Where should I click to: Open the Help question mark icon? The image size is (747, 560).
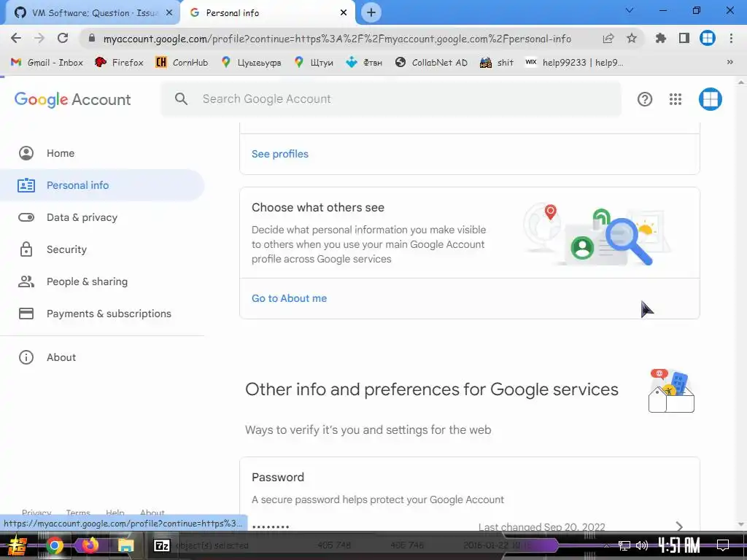(x=645, y=99)
